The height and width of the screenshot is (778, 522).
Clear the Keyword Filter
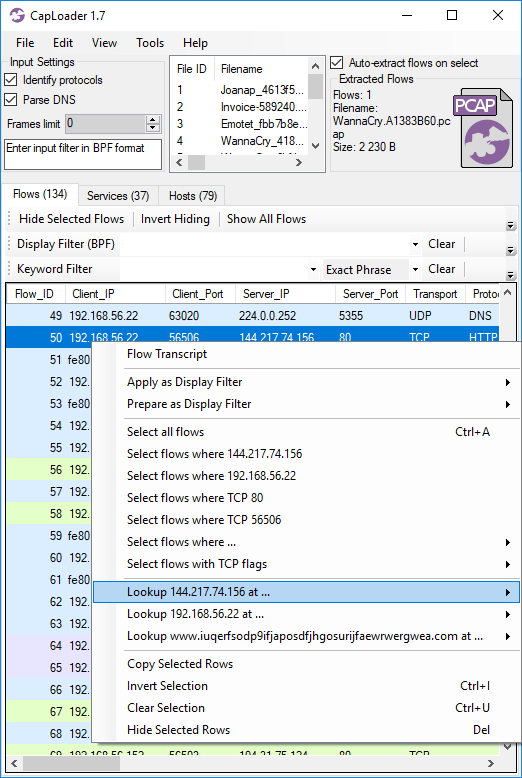pos(442,269)
